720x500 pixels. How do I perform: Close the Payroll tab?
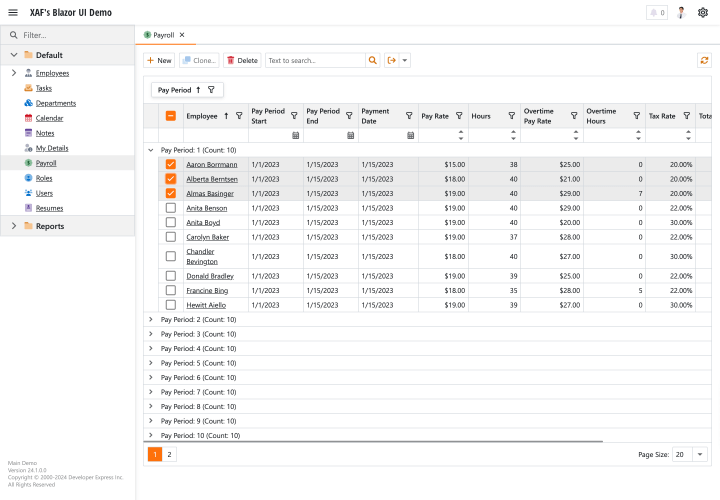(182, 35)
